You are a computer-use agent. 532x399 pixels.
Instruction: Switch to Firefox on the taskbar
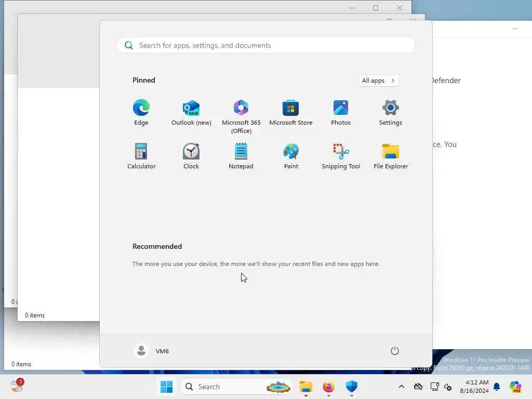tap(328, 387)
